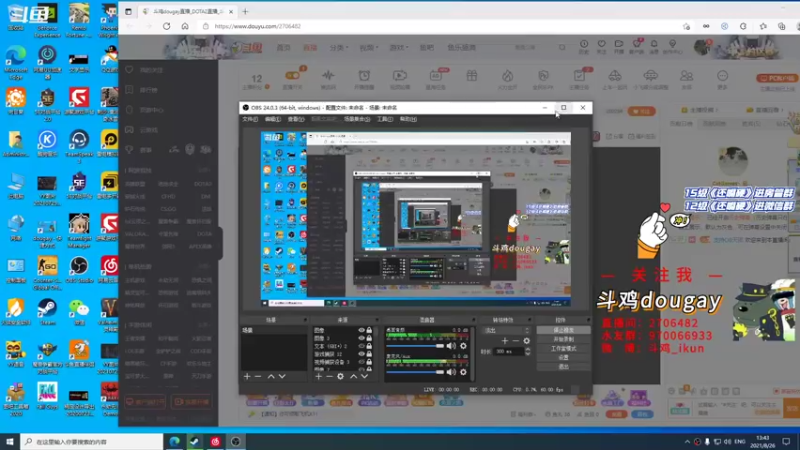800x450 pixels.
Task: Open desktop audio settings gear in the mixer
Action: [463, 346]
